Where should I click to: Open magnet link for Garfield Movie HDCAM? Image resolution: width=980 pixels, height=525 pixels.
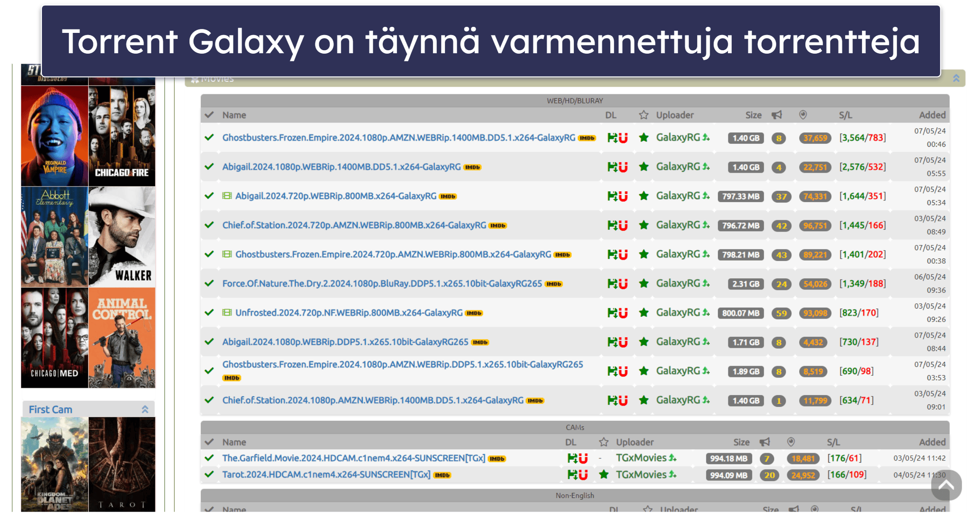pyautogui.click(x=583, y=458)
